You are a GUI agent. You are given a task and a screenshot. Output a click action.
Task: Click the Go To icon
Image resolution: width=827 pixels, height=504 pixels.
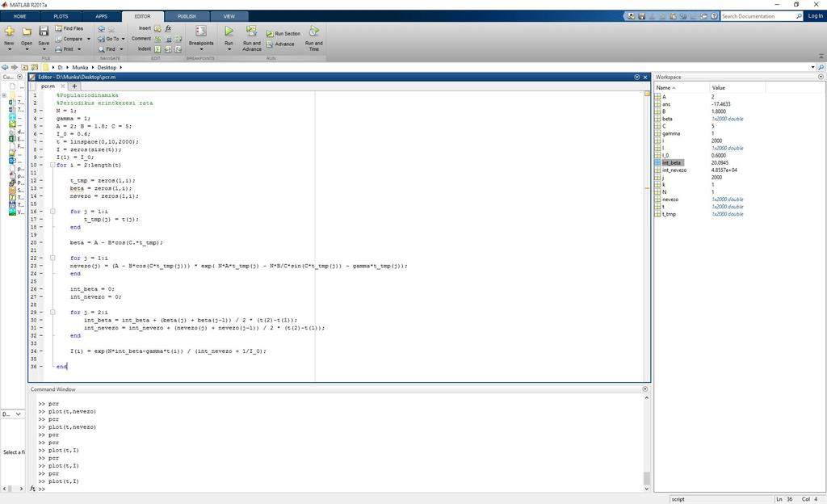pos(101,39)
